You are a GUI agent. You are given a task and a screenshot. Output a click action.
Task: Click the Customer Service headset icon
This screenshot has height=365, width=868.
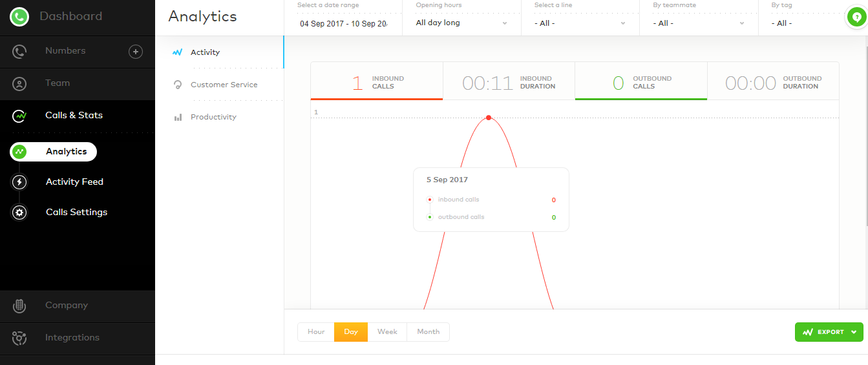tap(177, 85)
